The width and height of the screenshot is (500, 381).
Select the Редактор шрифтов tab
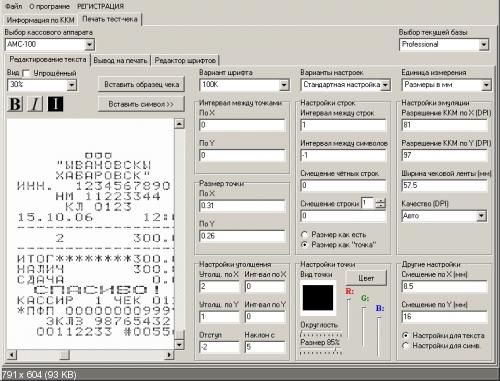pyautogui.click(x=185, y=60)
